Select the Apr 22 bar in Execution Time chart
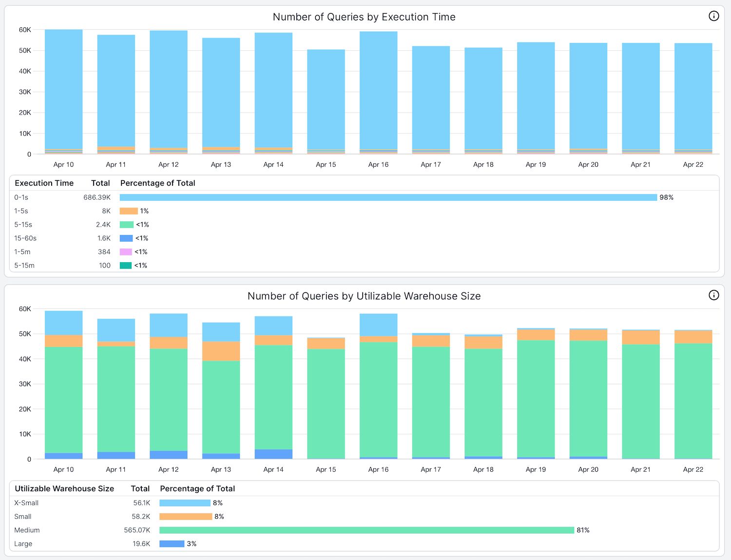Screen dimensions: 731x560 [x=693, y=98]
